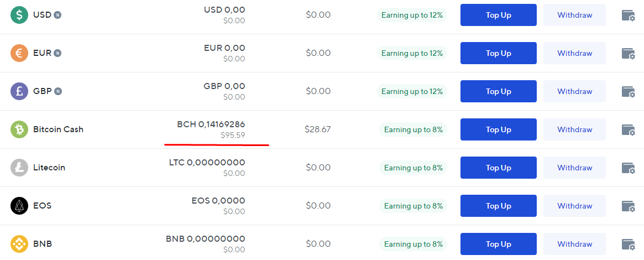Click the orange EUR euro coin icon

pyautogui.click(x=19, y=53)
